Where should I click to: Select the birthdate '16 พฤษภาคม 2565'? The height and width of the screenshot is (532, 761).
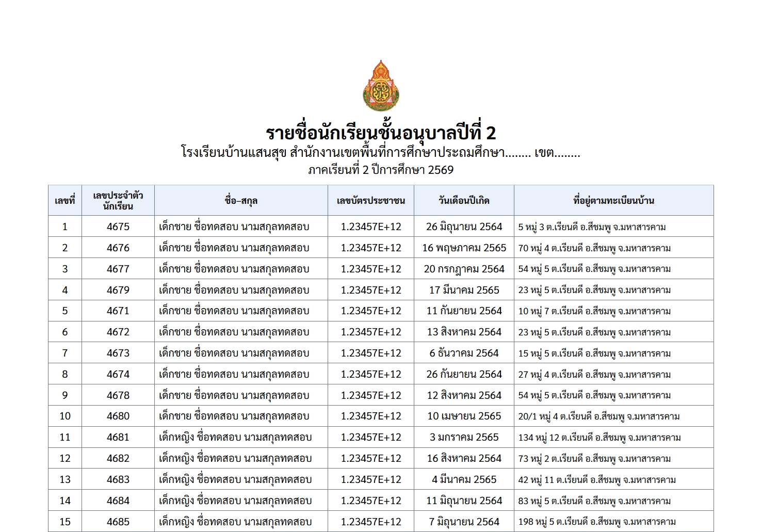(464, 248)
